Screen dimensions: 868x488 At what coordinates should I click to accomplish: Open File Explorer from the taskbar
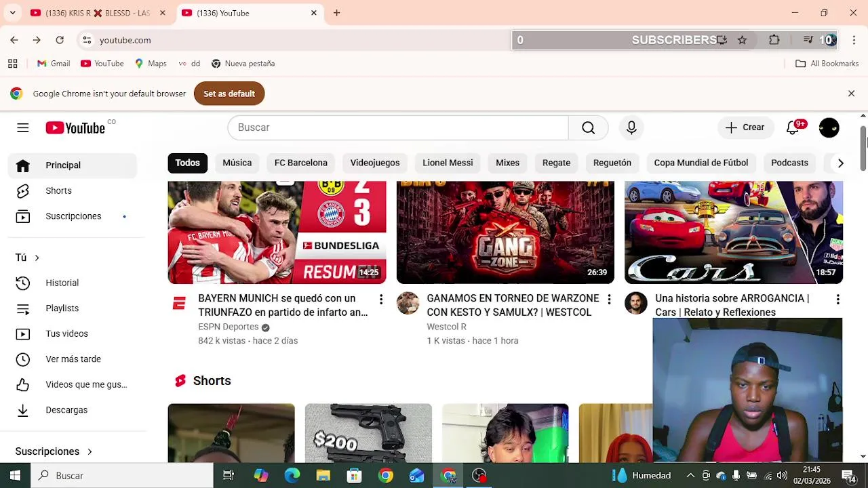(x=323, y=475)
